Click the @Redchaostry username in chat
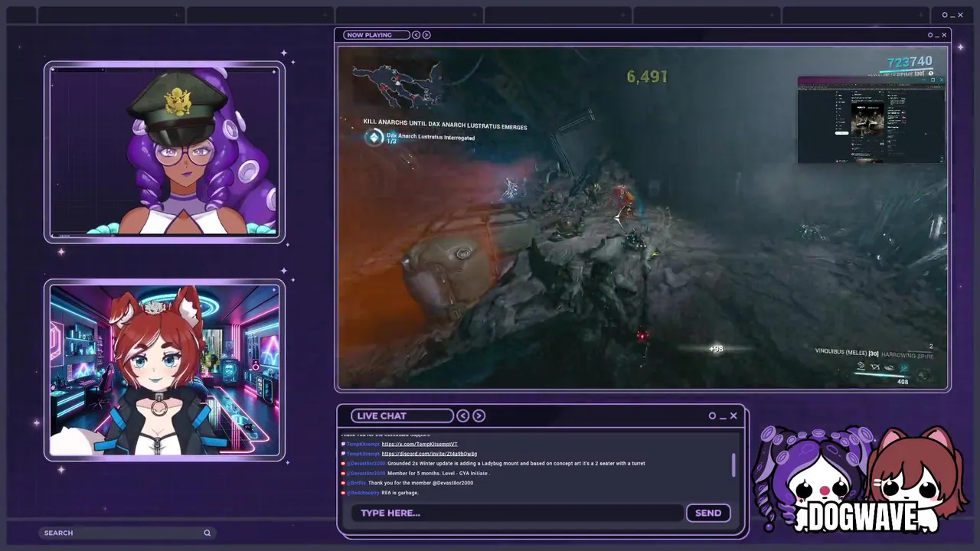This screenshot has width=980, height=551. click(363, 493)
